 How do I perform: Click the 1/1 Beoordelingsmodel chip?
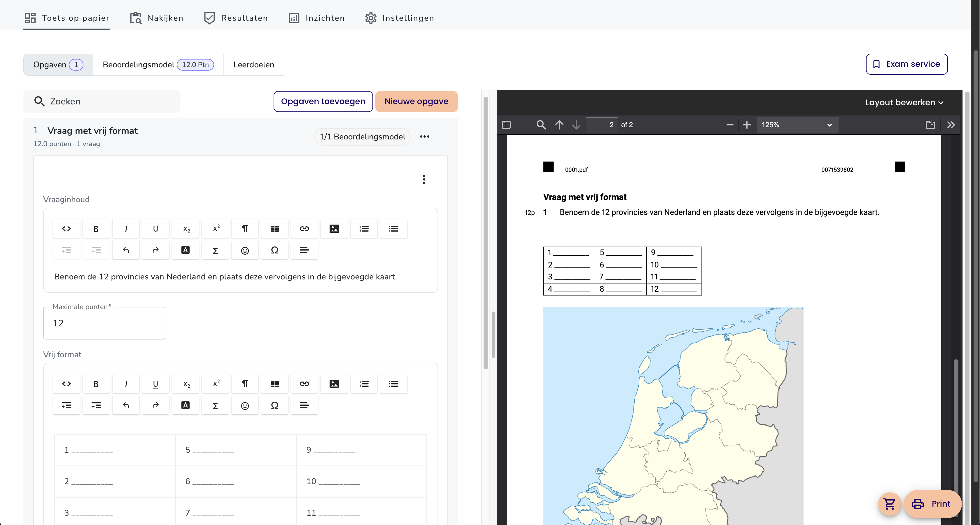coord(362,136)
